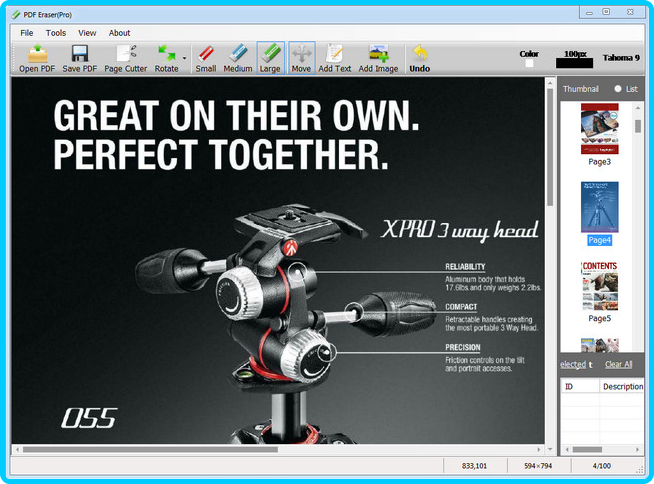Click the Clear All link
The width and height of the screenshot is (654, 484).
click(x=619, y=364)
